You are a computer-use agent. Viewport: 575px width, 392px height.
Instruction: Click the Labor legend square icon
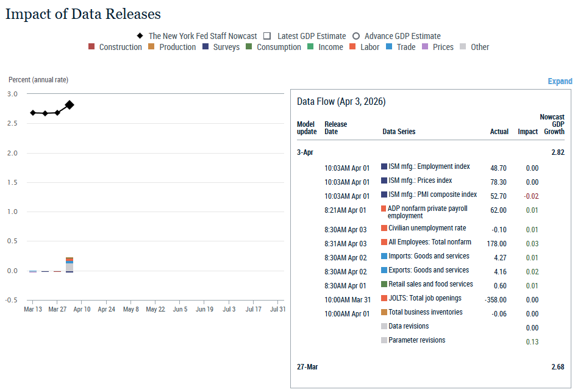pyautogui.click(x=353, y=47)
